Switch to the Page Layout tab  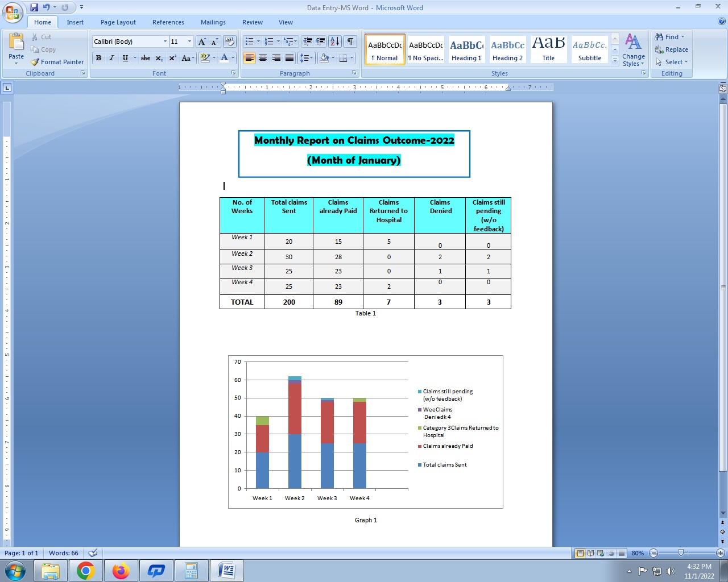tap(118, 22)
